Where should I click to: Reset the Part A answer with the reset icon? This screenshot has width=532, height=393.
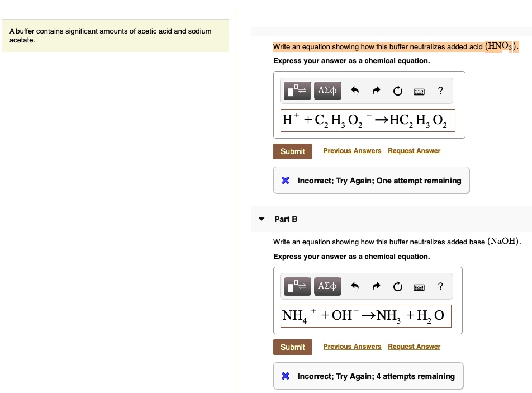tap(397, 91)
